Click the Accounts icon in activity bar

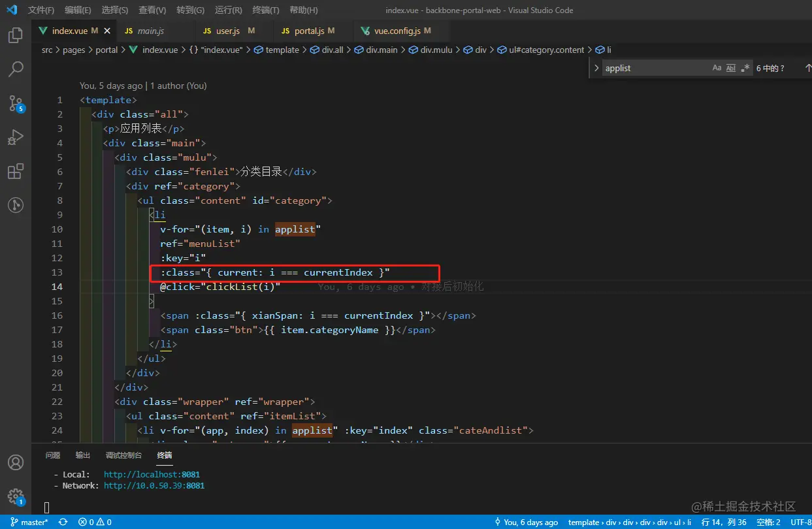click(x=16, y=462)
